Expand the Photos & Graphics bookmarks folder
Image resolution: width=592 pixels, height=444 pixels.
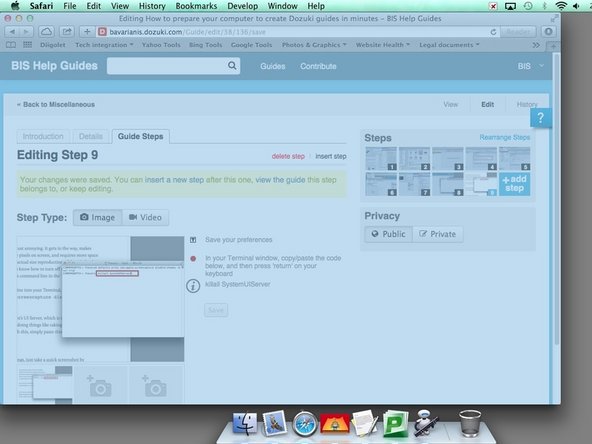pyautogui.click(x=314, y=45)
